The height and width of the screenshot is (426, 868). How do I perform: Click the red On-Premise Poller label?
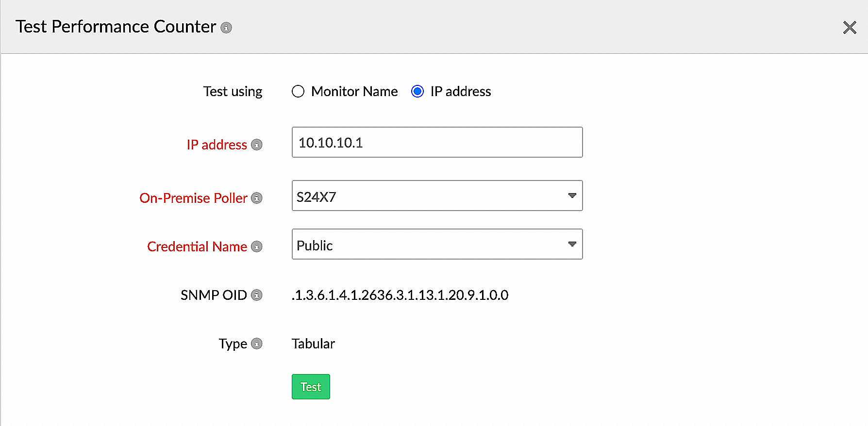193,198
